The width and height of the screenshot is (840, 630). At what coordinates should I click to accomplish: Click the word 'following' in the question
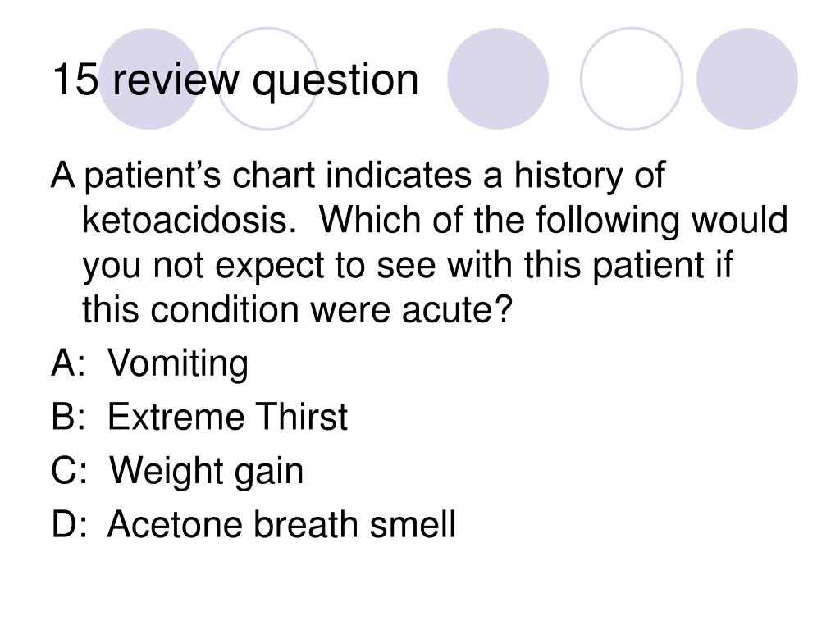point(608,221)
